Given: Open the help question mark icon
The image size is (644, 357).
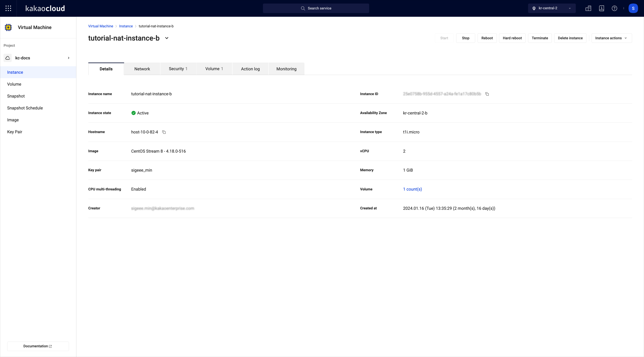Looking at the screenshot, I should pyautogui.click(x=614, y=8).
